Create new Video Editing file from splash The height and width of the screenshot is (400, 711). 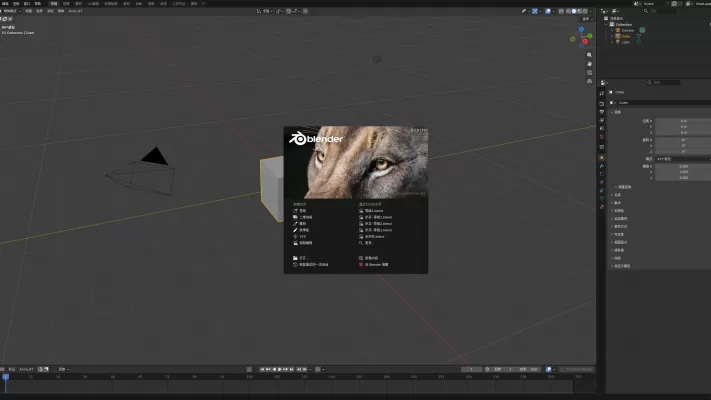[302, 243]
